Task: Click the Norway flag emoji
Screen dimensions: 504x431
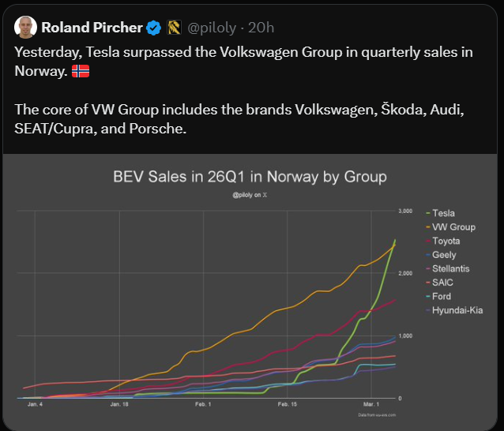Action: click(81, 71)
